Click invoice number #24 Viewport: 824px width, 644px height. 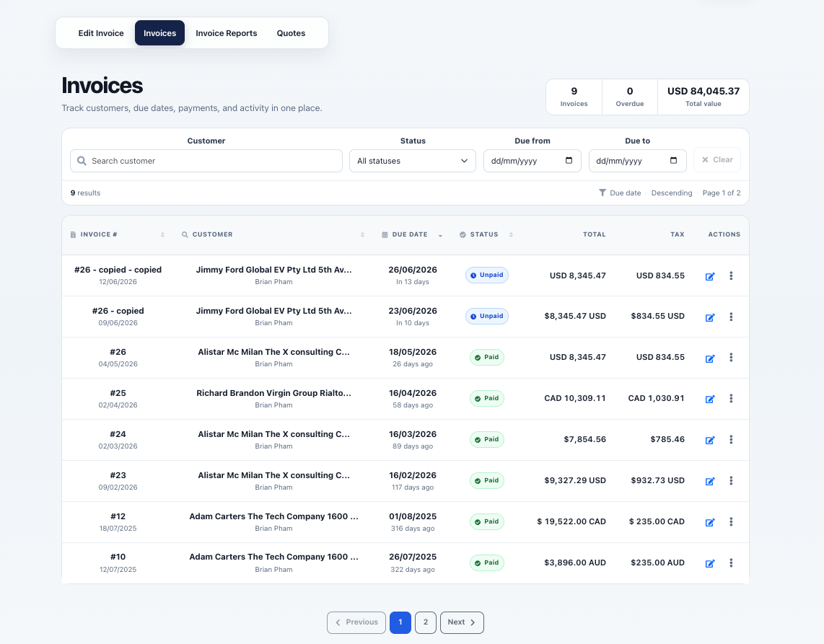118,434
